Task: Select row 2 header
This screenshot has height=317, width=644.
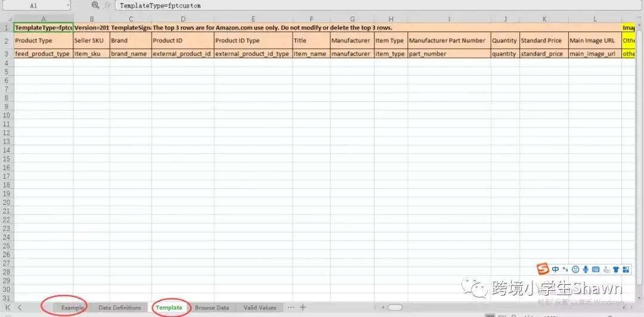Action: pyautogui.click(x=7, y=41)
